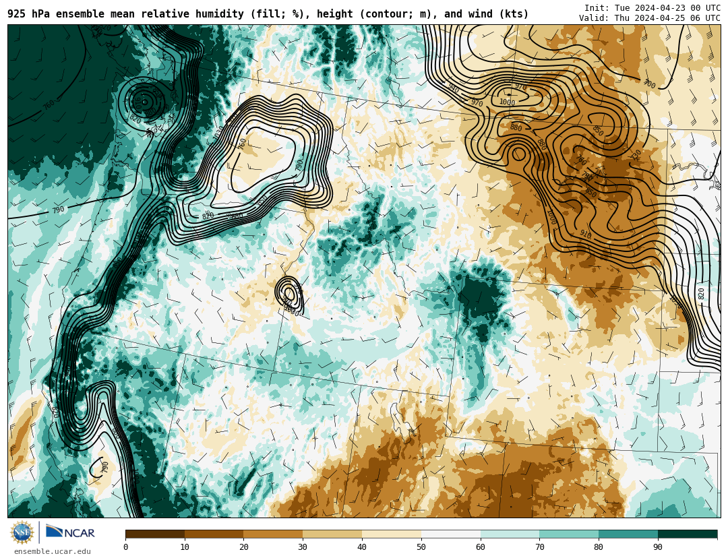The width and height of the screenshot is (728, 560).
Task: Click the 700 contour label in upper right
Action: click(650, 84)
